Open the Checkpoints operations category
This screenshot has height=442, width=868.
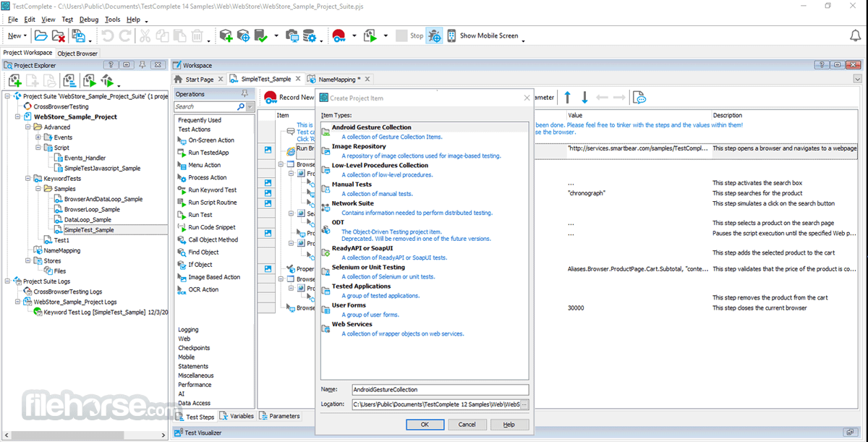click(x=194, y=348)
